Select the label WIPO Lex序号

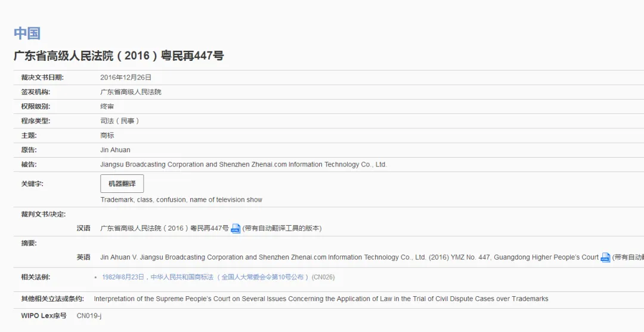(44, 315)
